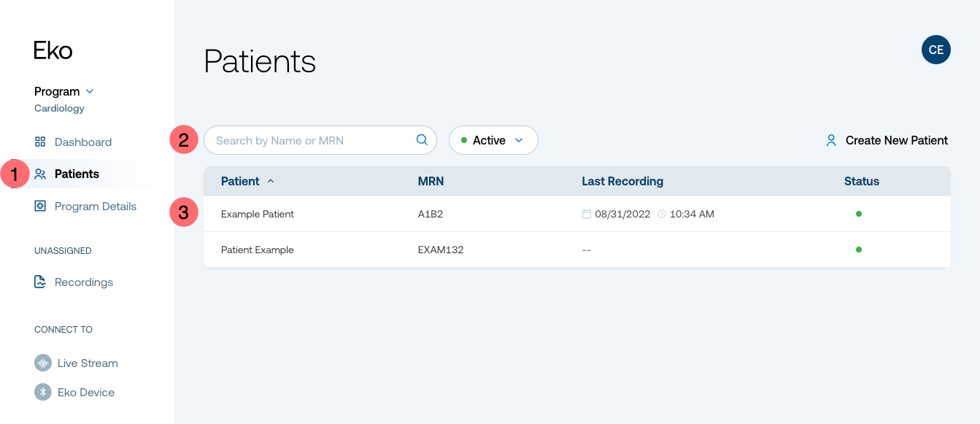
Task: Click the Eko logo
Action: tap(53, 50)
